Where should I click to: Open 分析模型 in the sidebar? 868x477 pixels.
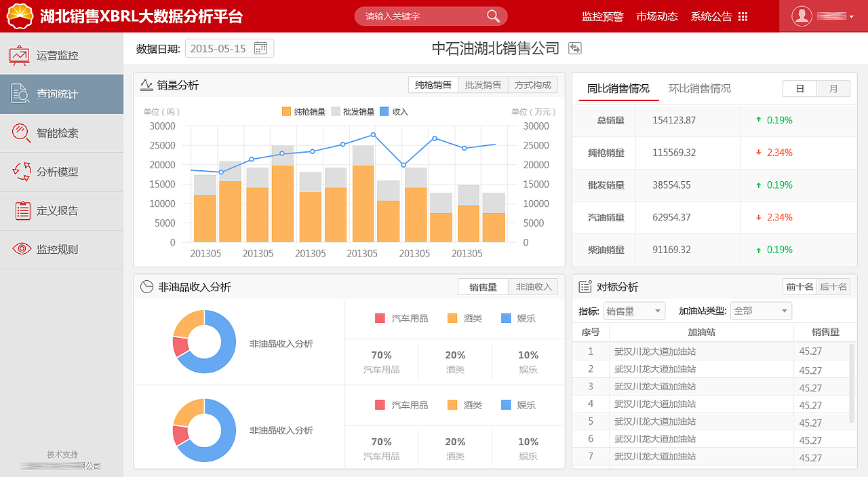click(x=62, y=172)
